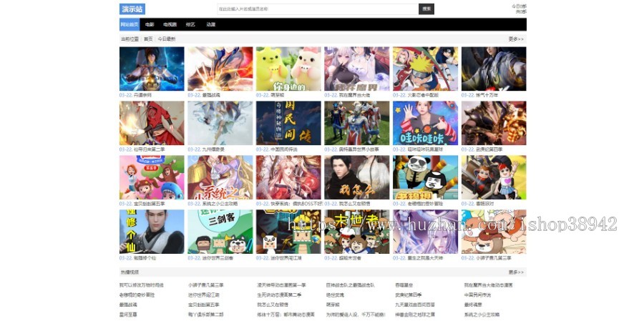Image resolution: width=644 pixels, height=321 pixels.
Task: Switch to the 电视剧 navigation tab
Action: tap(170, 24)
